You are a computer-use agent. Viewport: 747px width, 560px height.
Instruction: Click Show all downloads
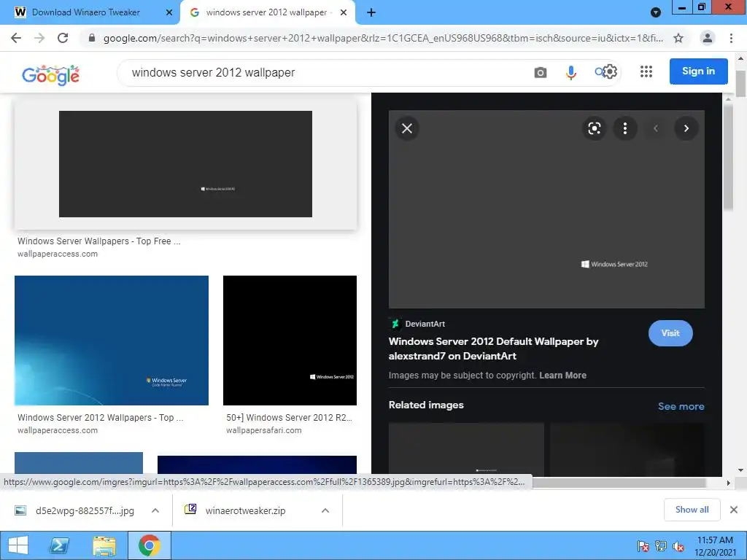[692, 510]
